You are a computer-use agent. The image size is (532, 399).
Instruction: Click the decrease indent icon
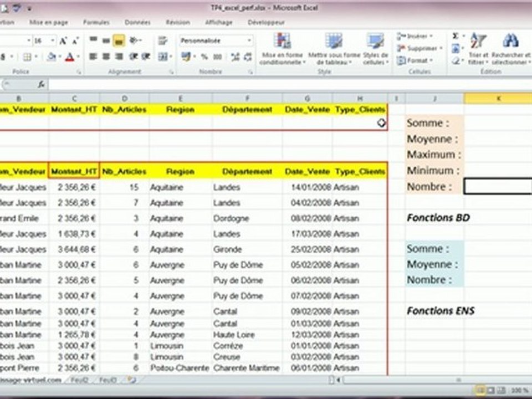coord(134,57)
